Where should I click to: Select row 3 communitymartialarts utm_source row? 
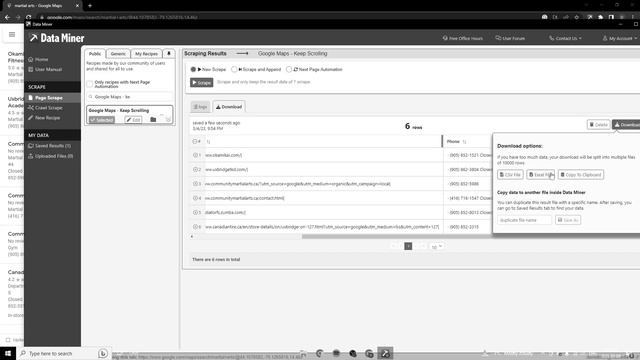click(x=196, y=184)
